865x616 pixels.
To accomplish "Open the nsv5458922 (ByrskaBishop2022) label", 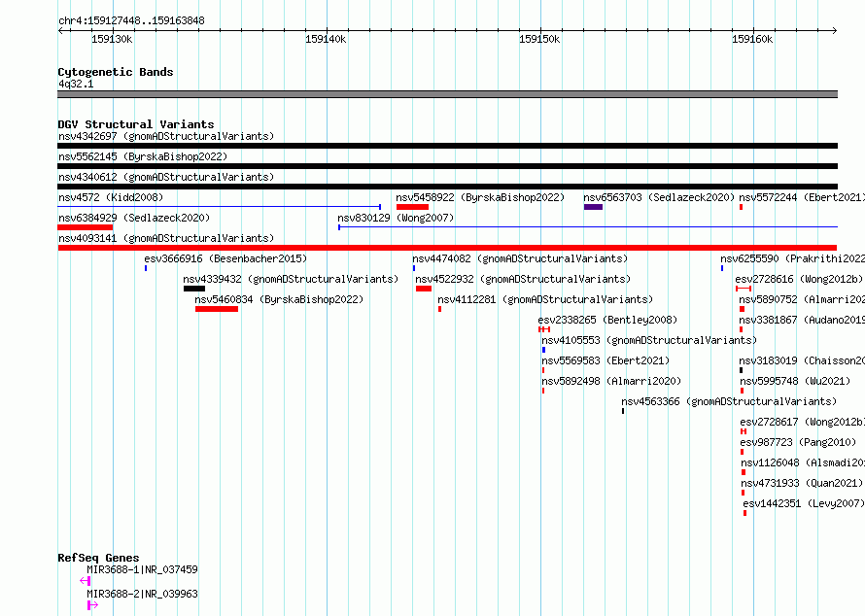I will 480,197.
